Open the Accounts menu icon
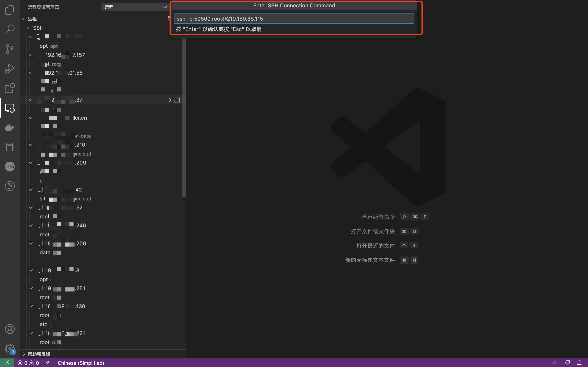Image resolution: width=588 pixels, height=367 pixels. tap(10, 329)
